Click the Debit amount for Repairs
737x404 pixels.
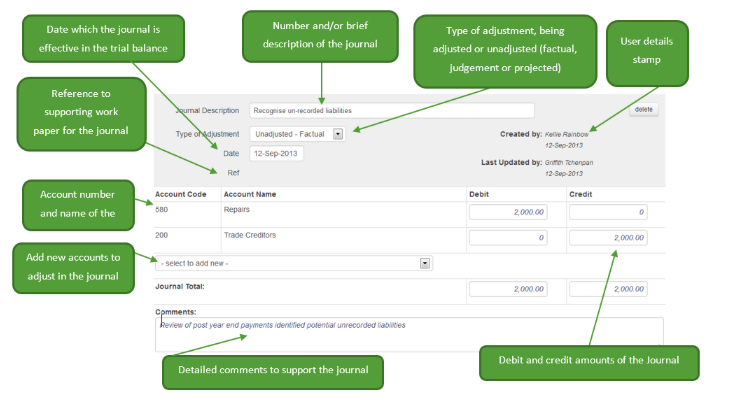[508, 212]
